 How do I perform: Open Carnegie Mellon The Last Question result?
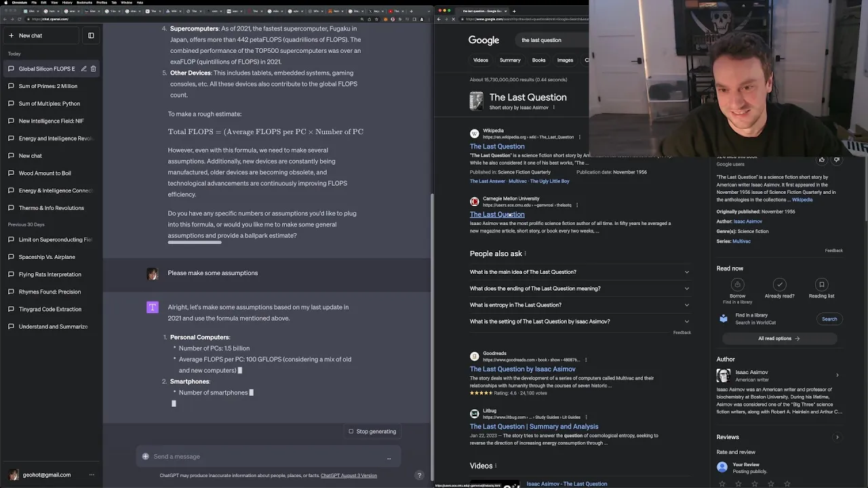tap(497, 214)
